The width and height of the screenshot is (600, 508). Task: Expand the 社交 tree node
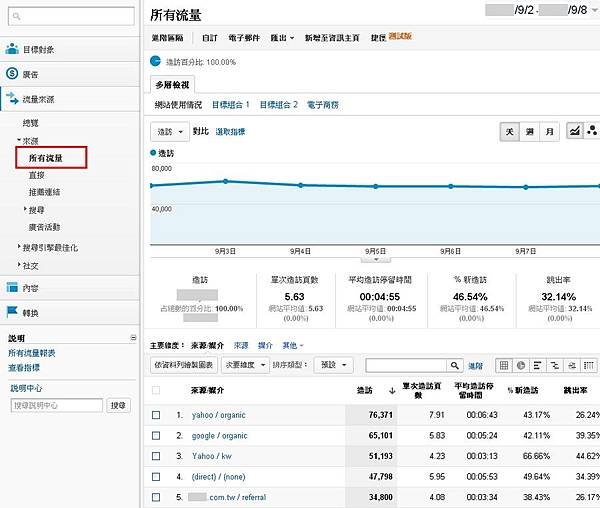point(19,264)
